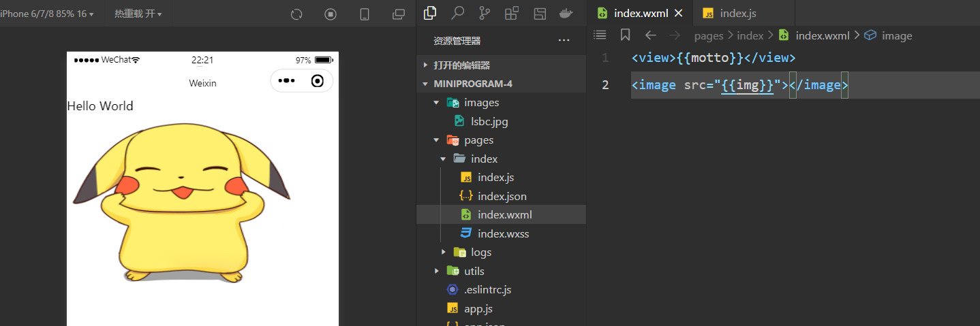Screen dimensions: 980x326
Task: Switch to the index.wxml editor tab
Action: [x=640, y=14]
